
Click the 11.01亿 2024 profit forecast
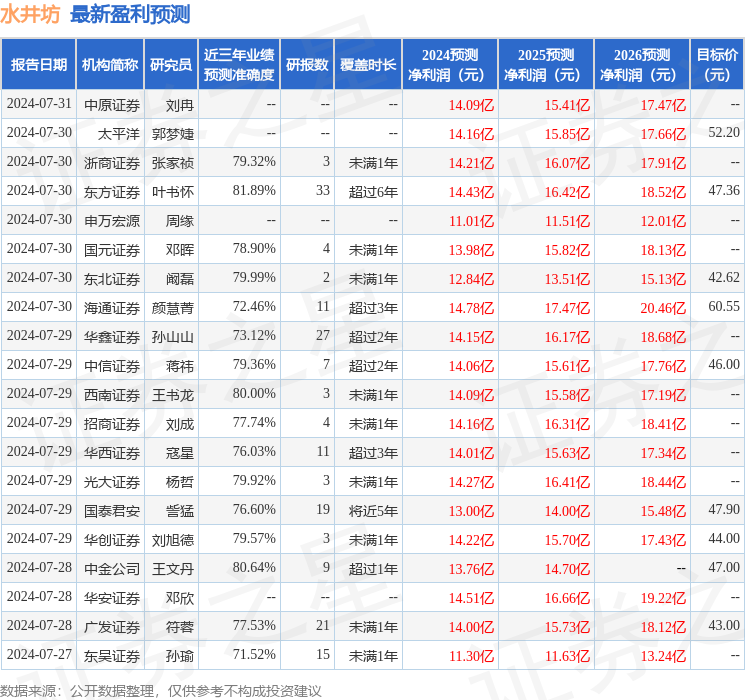pyautogui.click(x=471, y=221)
